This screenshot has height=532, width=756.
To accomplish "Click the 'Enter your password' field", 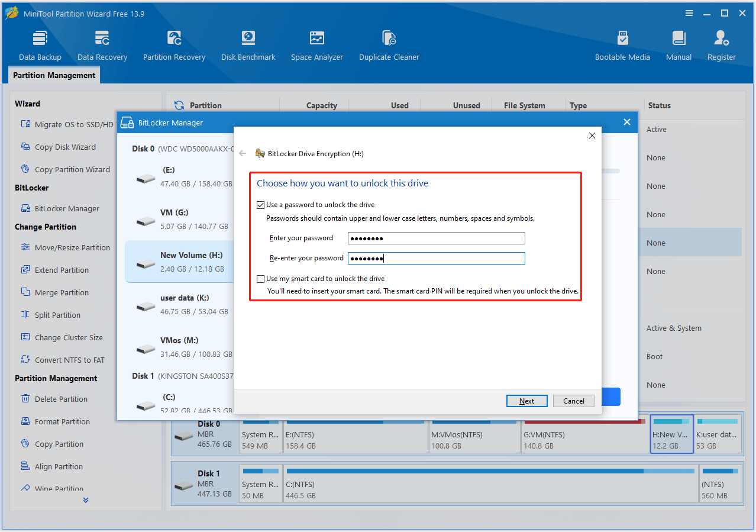I will point(437,238).
